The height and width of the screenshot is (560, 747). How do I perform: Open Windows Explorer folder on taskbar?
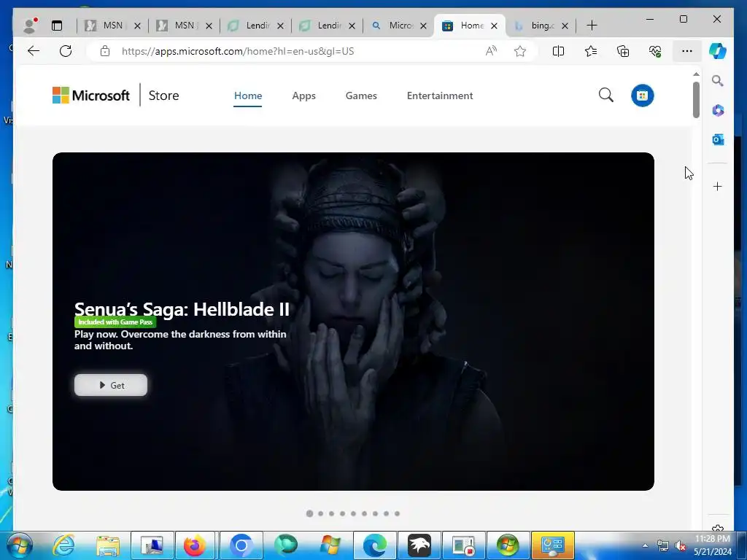(x=108, y=545)
